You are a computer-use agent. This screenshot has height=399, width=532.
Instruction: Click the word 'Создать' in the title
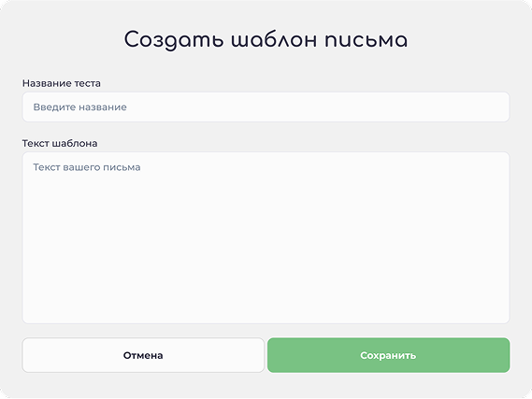(x=174, y=40)
